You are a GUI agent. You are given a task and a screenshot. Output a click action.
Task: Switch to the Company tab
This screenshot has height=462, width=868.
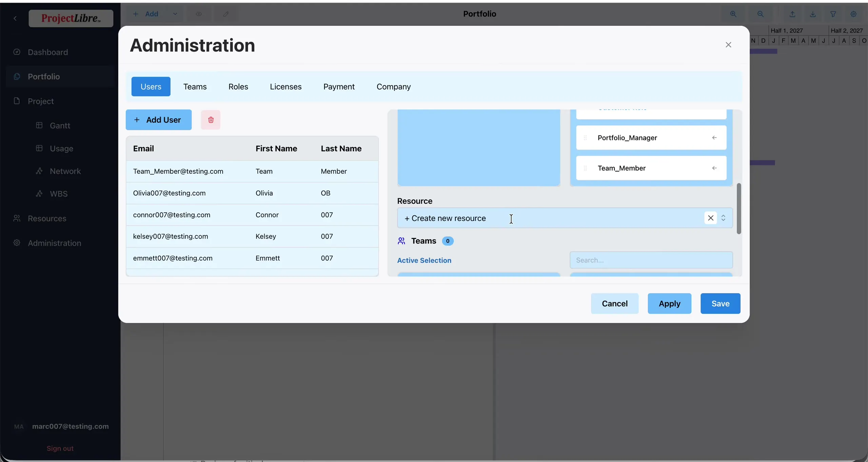coord(393,87)
